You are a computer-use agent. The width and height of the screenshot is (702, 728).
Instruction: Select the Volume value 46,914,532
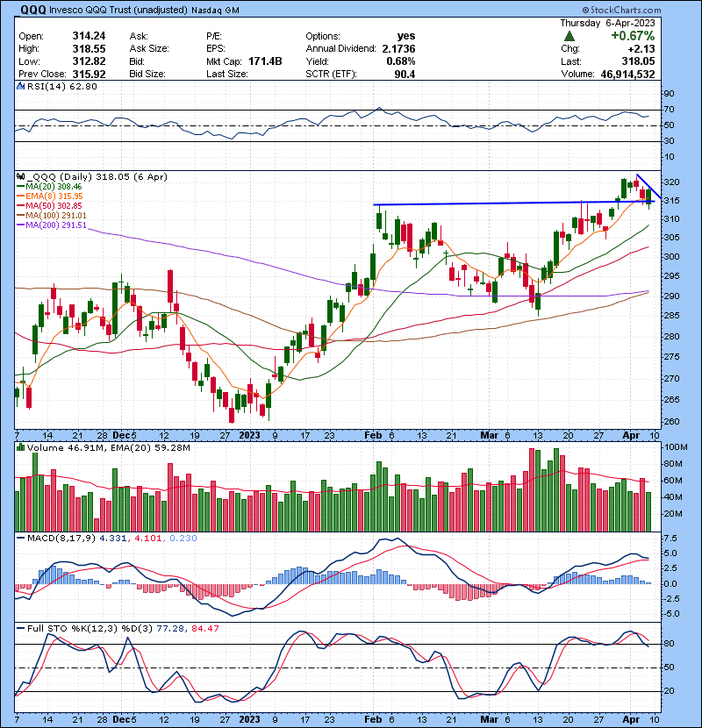click(627, 74)
